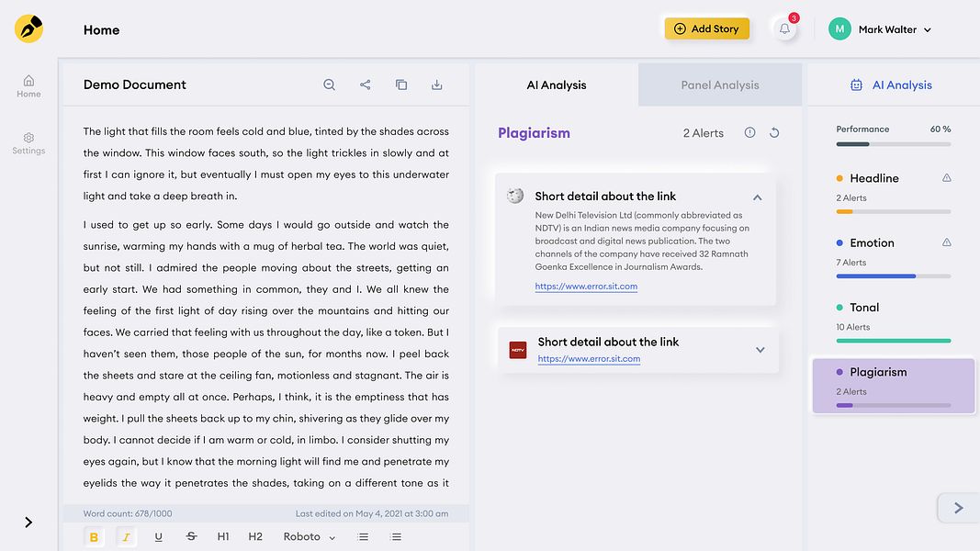The width and height of the screenshot is (980, 551).
Task: Switch to the Panel Analysis tab
Action: point(720,85)
